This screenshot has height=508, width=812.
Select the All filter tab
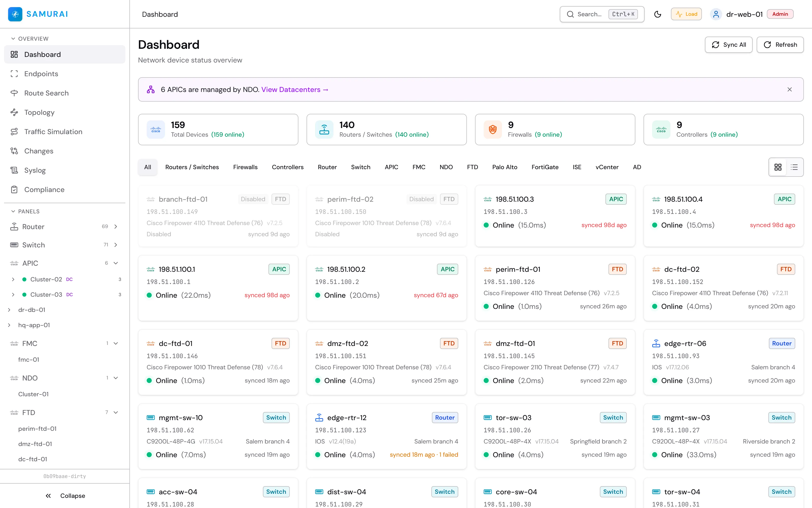pyautogui.click(x=148, y=167)
